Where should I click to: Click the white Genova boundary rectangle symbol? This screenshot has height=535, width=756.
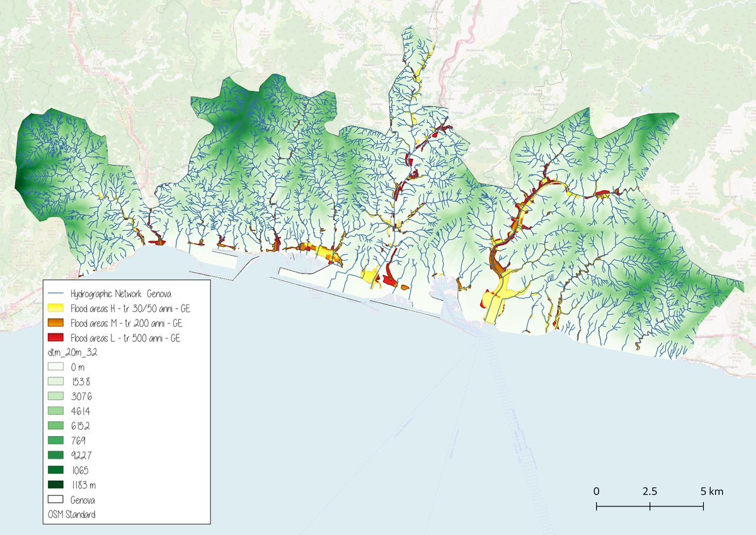(57, 500)
